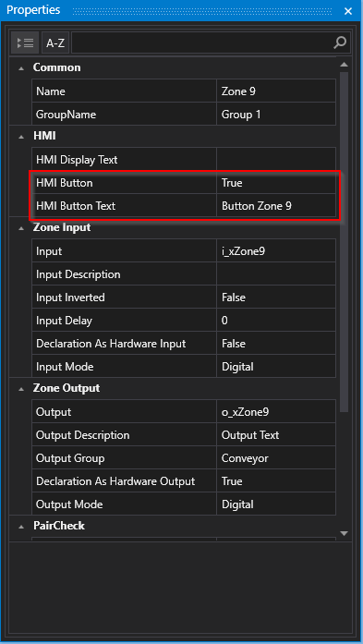363x644 pixels.
Task: Select the Output Mode label
Action: click(69, 504)
